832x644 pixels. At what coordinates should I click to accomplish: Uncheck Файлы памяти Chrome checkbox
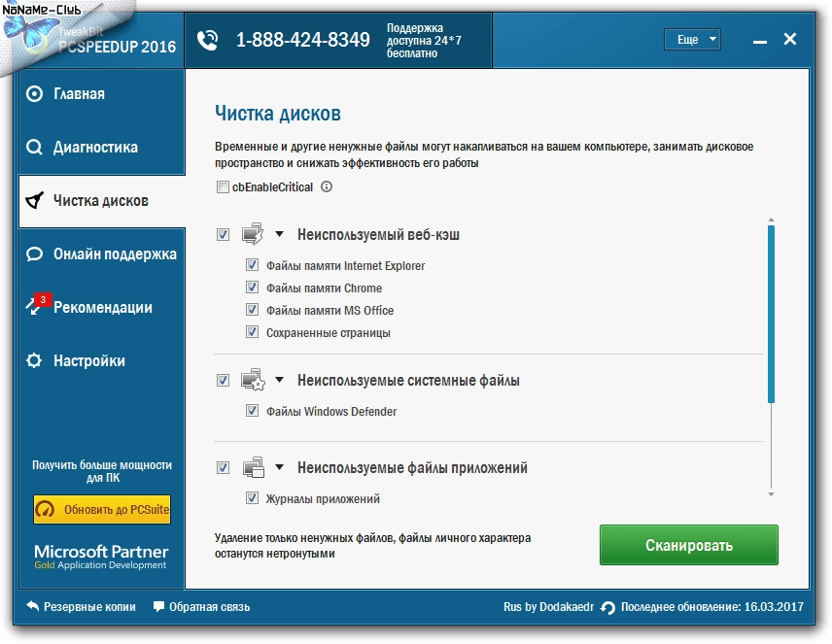pos(252,287)
